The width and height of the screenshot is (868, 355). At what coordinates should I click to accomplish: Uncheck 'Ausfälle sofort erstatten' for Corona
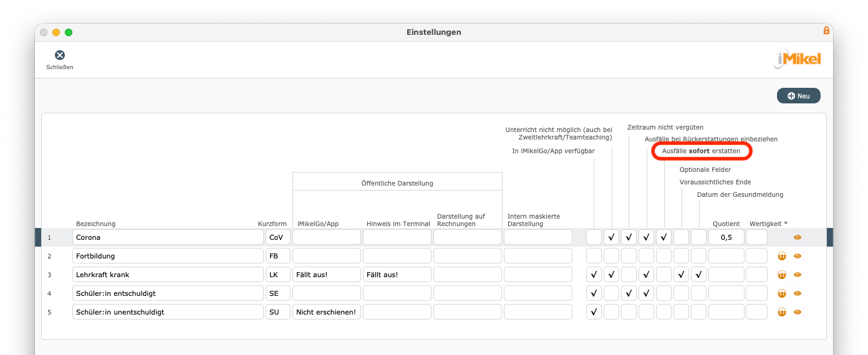[x=663, y=237]
